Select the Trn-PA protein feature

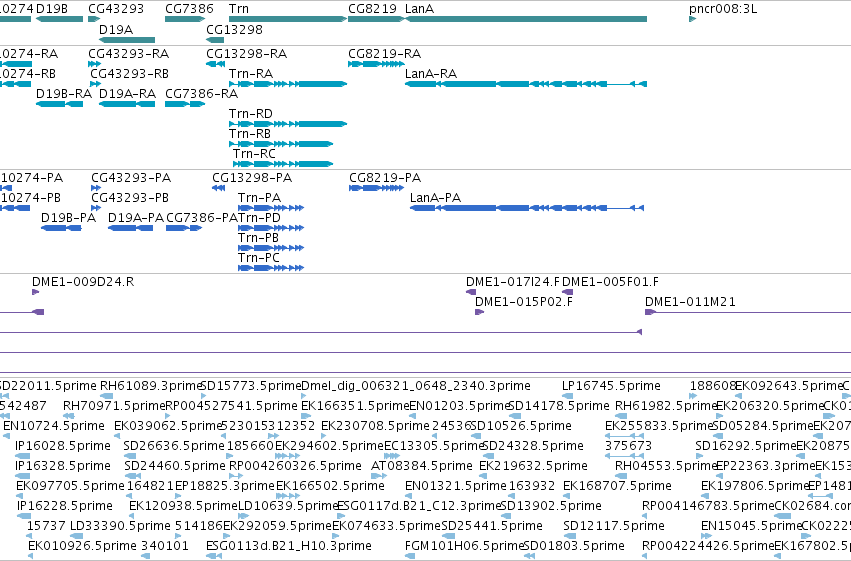coord(271,208)
